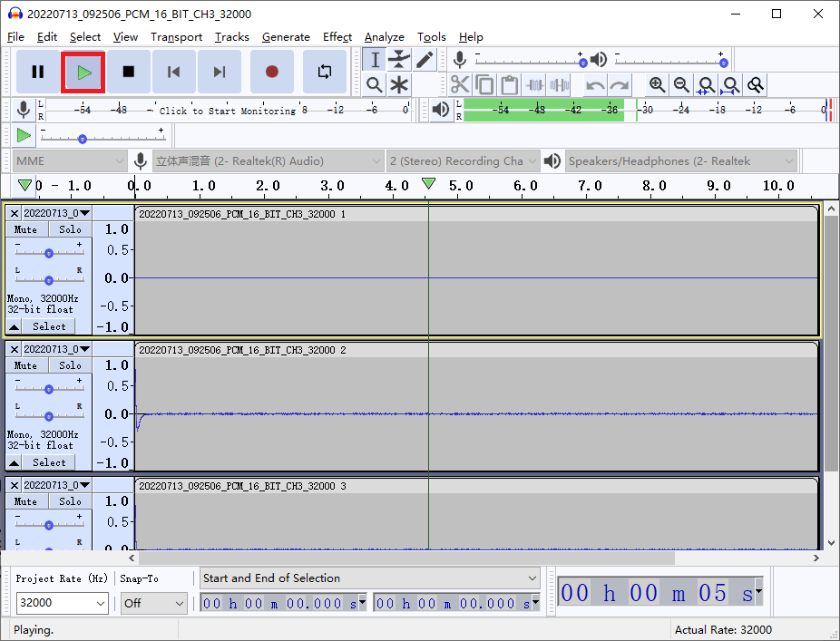Open the Effect menu

(x=337, y=37)
